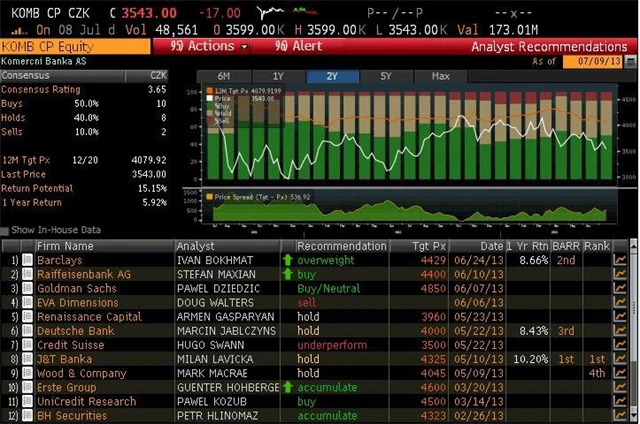This screenshot has height=424, width=640.
Task: Open the CZK currency selector in Consensus
Action: pos(159,75)
